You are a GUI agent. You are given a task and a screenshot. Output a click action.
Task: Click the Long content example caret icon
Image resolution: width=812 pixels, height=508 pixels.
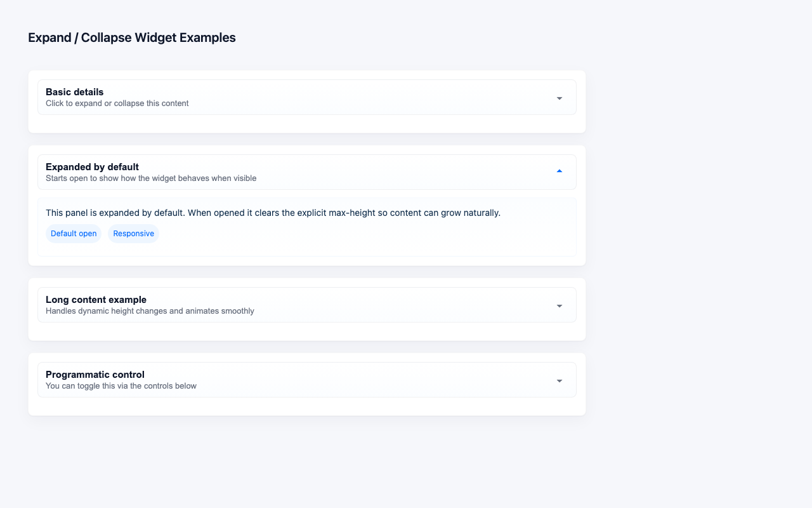560,306
